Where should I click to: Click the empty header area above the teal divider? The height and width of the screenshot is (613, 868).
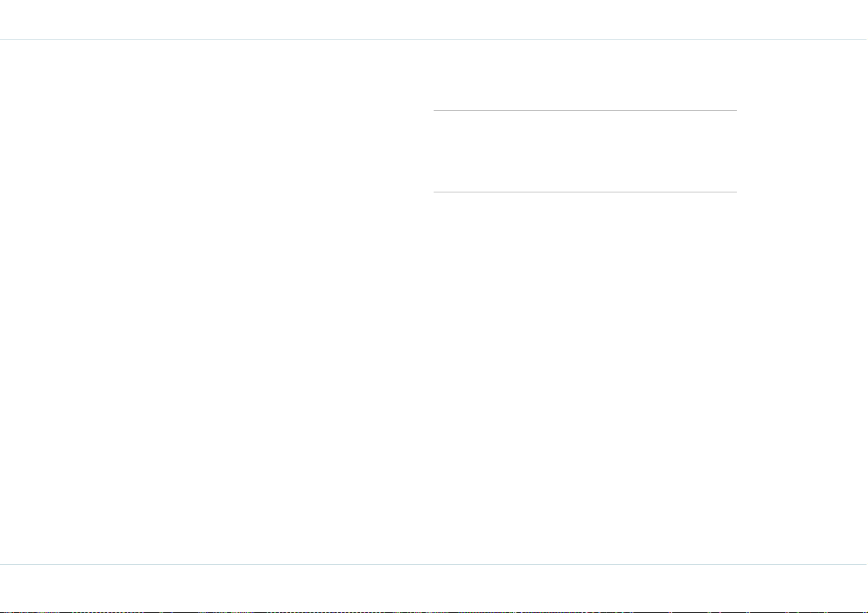[434, 20]
